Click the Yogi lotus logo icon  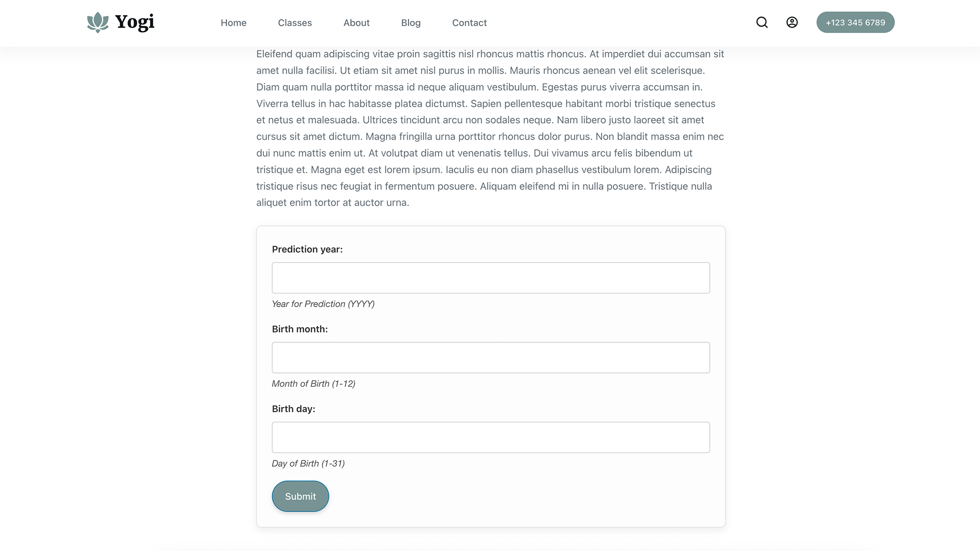(97, 22)
